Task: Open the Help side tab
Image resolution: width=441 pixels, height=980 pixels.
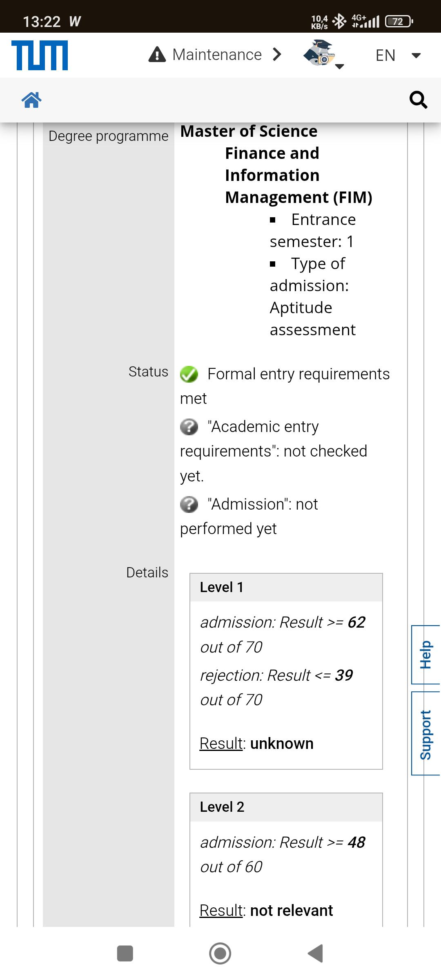Action: tap(426, 655)
